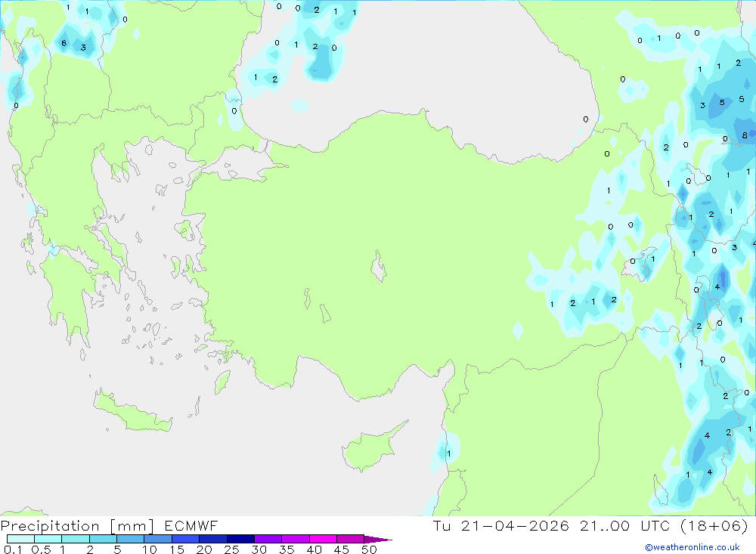This screenshot has width=756, height=554.
Task: Click the 10–15 mm legend color swatch
Action: 158,539
